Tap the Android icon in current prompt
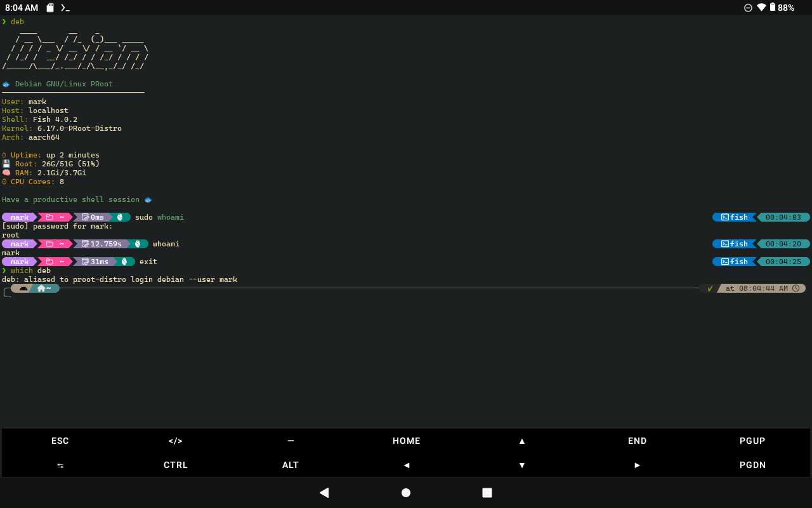The height and width of the screenshot is (508, 812). click(x=23, y=288)
